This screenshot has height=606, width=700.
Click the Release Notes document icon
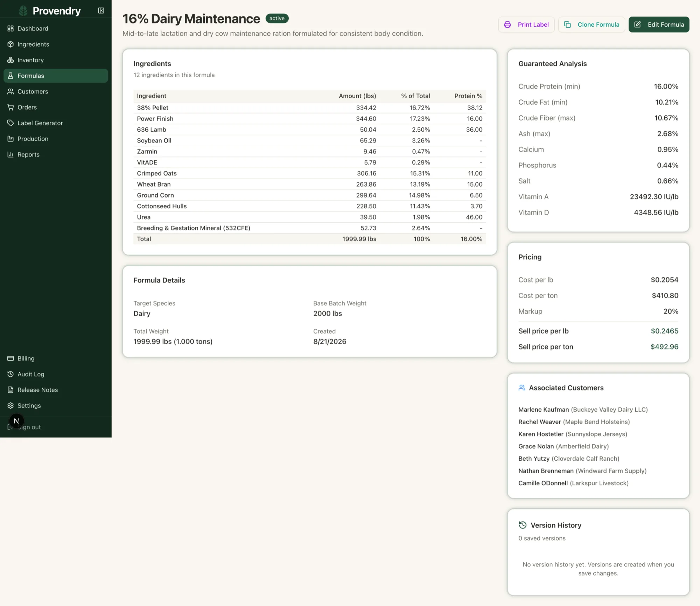(x=10, y=390)
